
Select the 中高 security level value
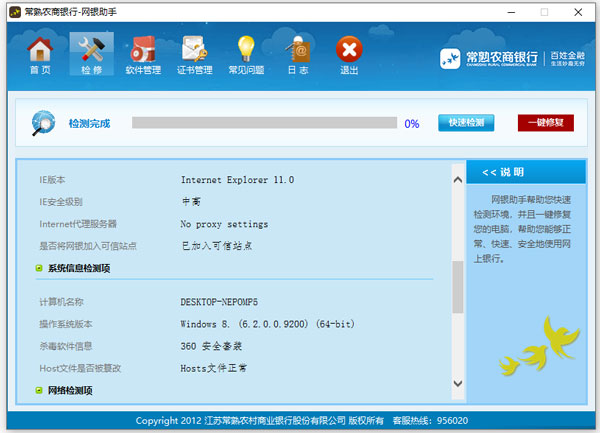point(191,202)
